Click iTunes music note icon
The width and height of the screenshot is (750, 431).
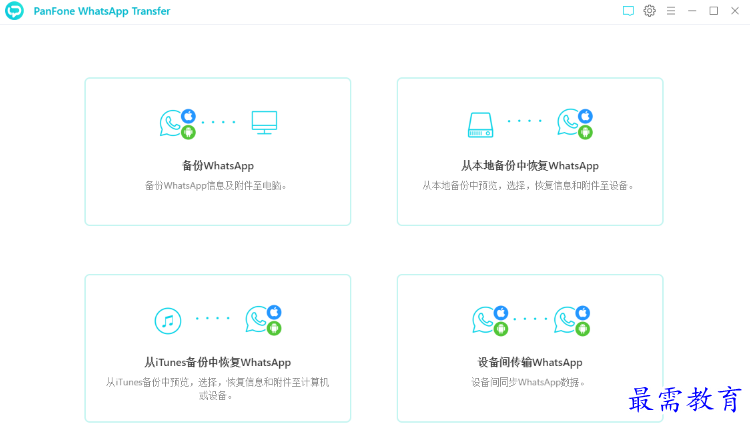click(168, 320)
